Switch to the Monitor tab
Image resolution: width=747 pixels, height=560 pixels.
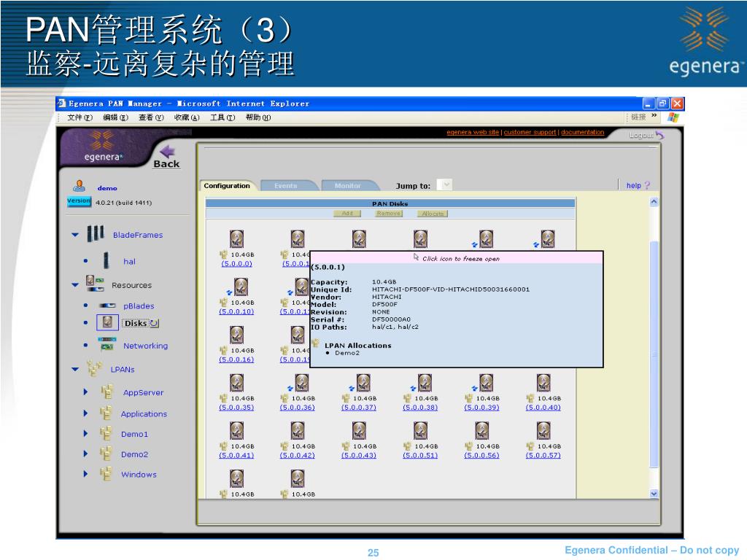coord(348,186)
